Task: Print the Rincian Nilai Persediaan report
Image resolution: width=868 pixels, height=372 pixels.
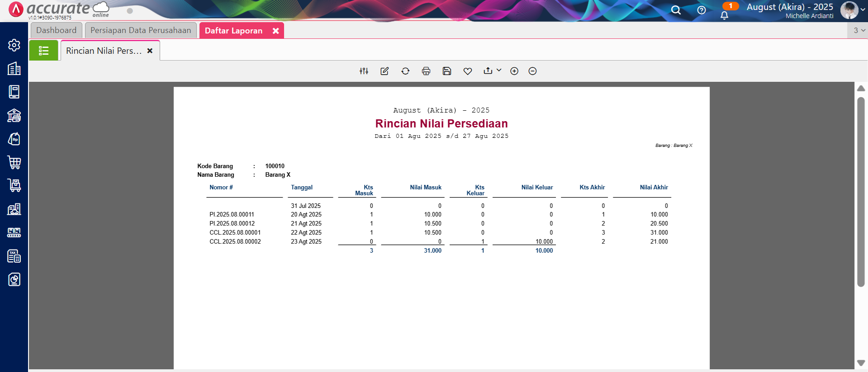Action: click(426, 71)
